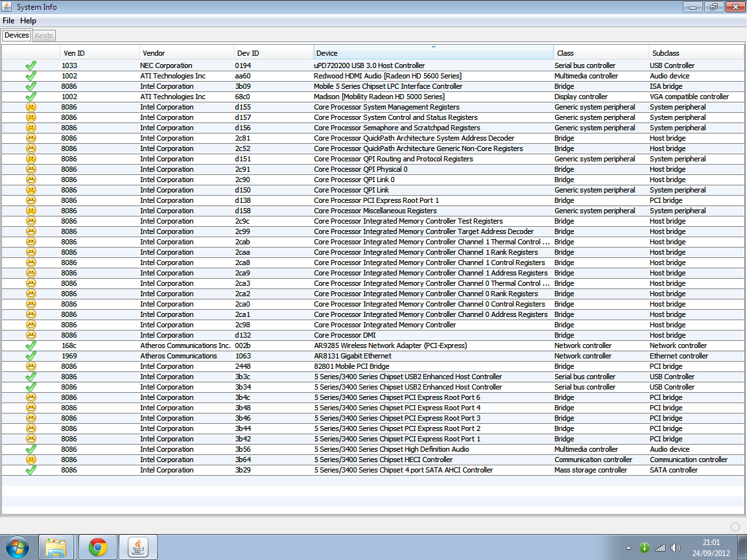Screen dimensions: 747x560
Task: Click status icon on 5 Series HECI Controller row
Action: point(30,460)
